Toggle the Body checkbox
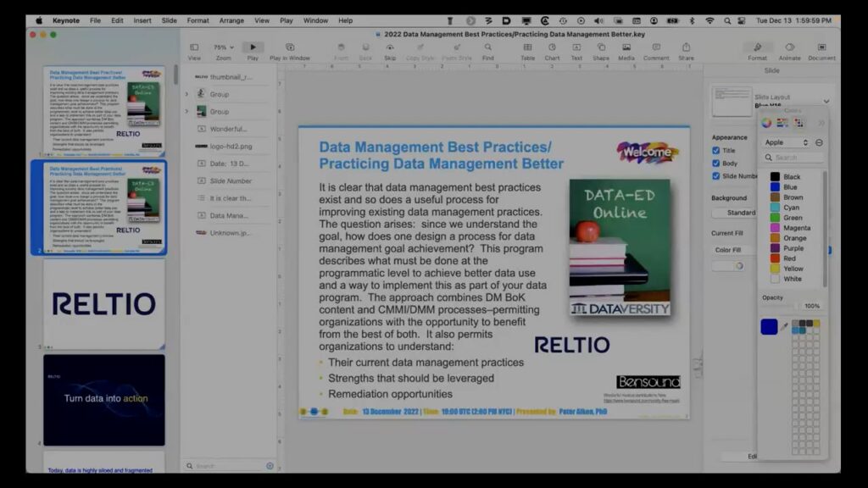This screenshot has width=868, height=488. pos(716,164)
